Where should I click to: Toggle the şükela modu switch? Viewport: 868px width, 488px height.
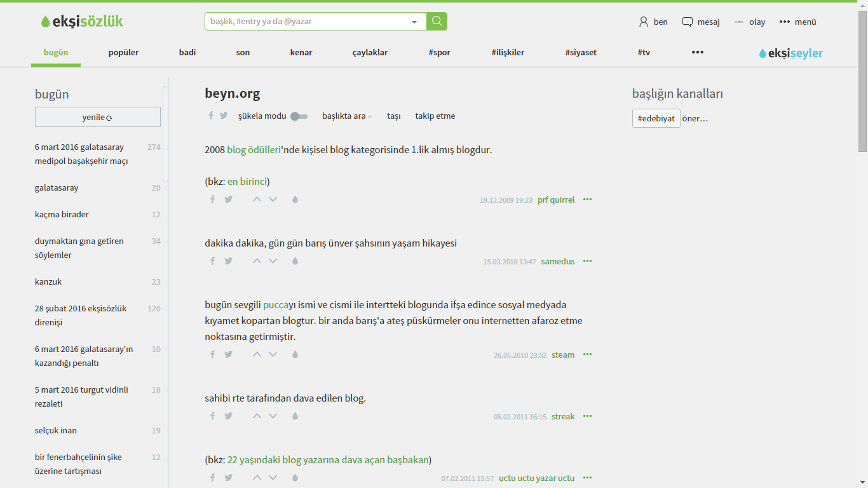[x=299, y=116]
